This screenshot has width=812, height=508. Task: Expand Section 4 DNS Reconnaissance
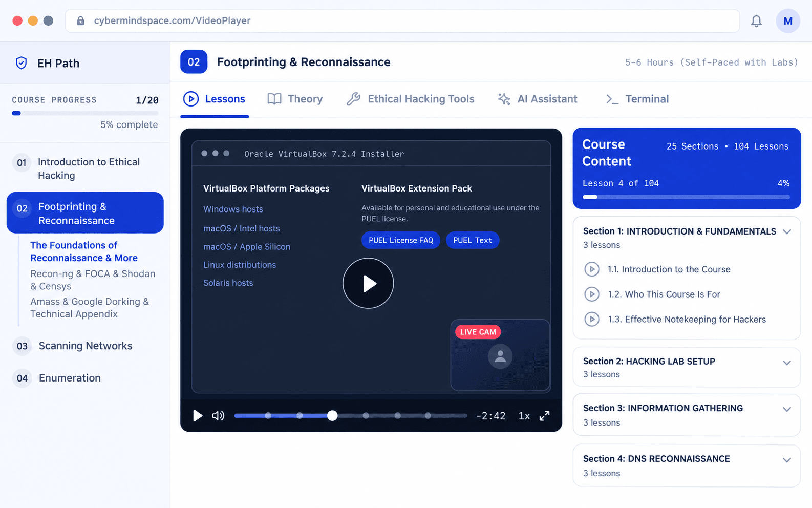tap(787, 460)
